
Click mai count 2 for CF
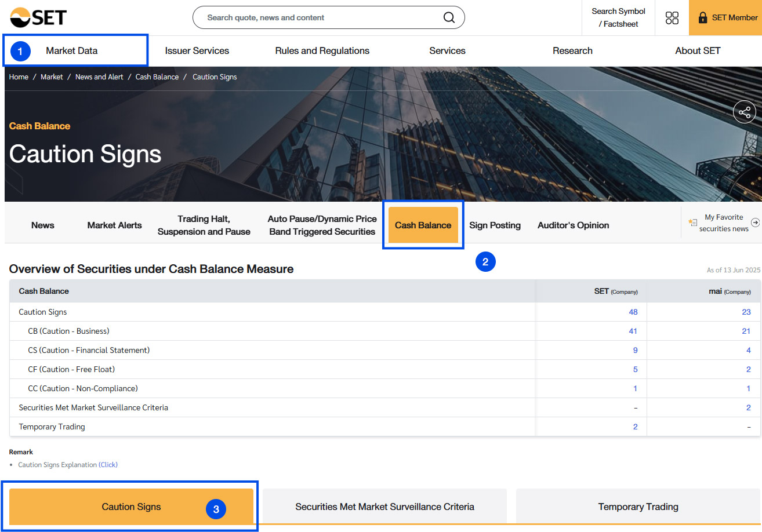point(749,369)
